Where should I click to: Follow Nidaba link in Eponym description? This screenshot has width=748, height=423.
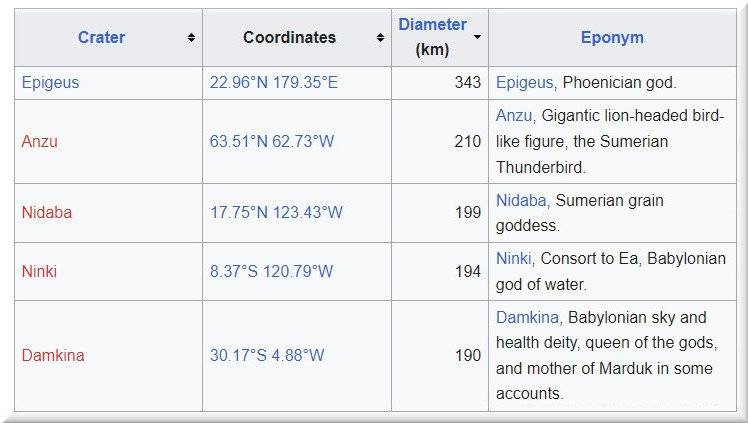(x=521, y=201)
